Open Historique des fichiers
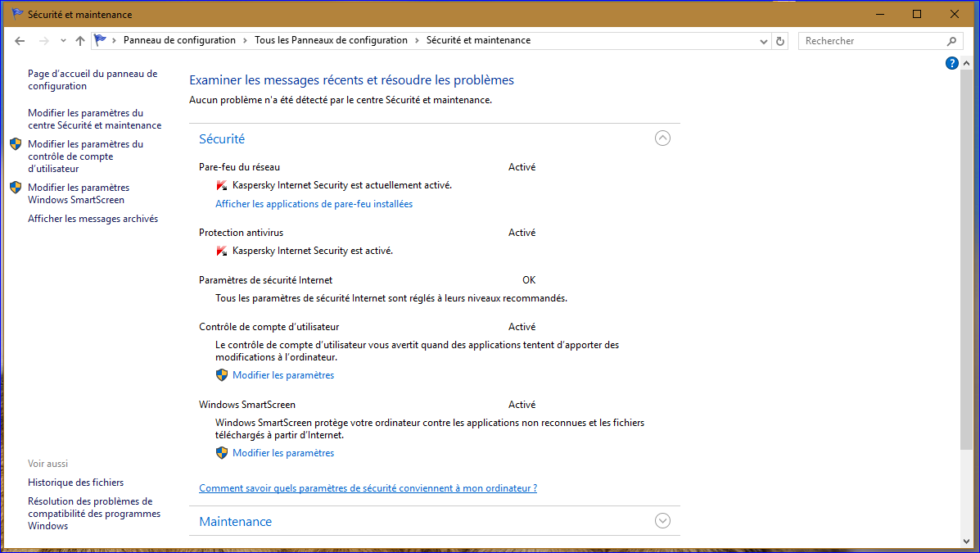The height and width of the screenshot is (553, 980). pyautogui.click(x=75, y=483)
